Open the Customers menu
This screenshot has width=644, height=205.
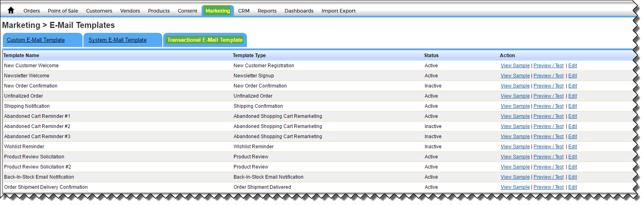pos(99,11)
